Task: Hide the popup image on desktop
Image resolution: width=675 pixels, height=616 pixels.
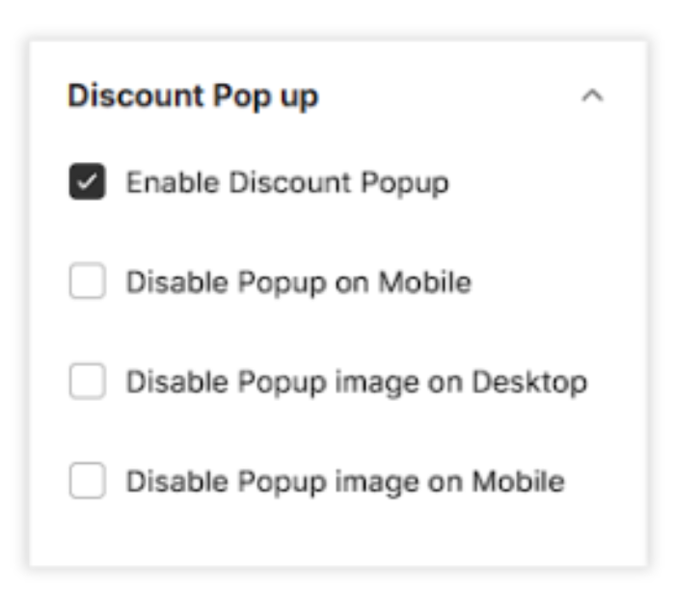Action: coord(87,382)
